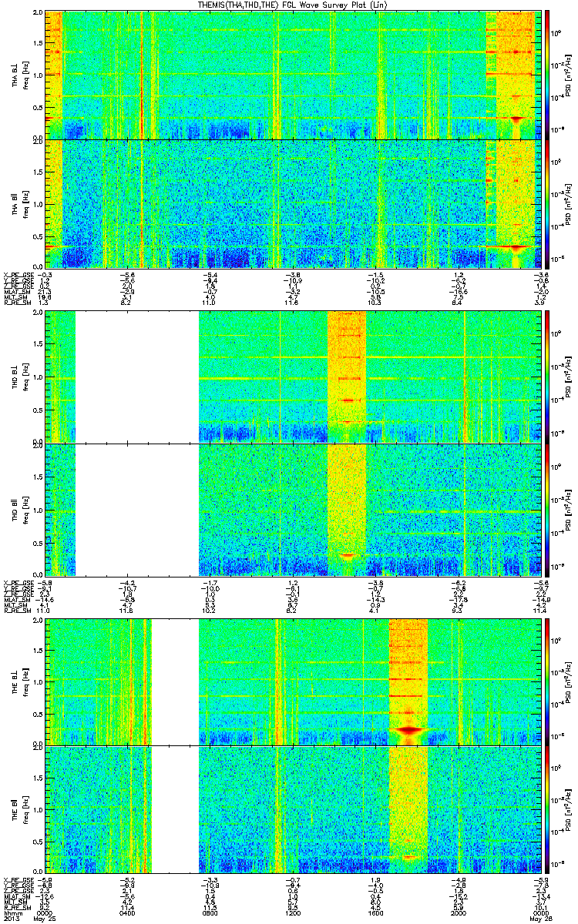Click the THE B-parallel color bar
Screen dimensions: 578x924
(549, 809)
